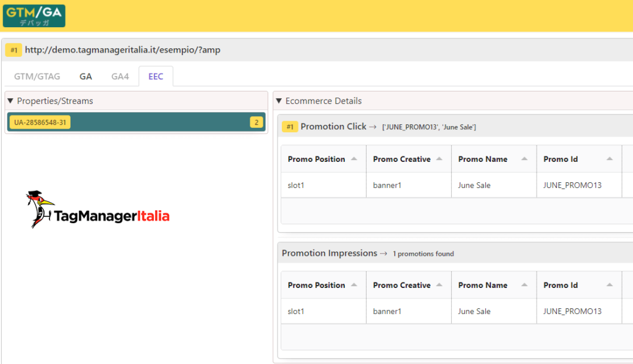Click slot1 cell in Promotion Impressions table

[323, 311]
